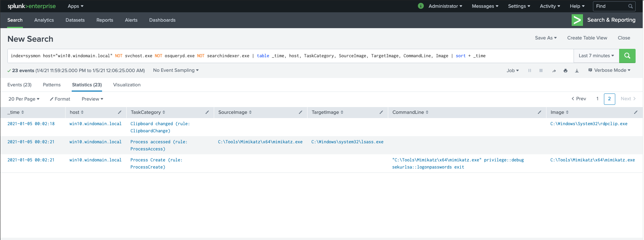Edit the SourceImage column format pencil
The height and width of the screenshot is (240, 644).
point(300,112)
